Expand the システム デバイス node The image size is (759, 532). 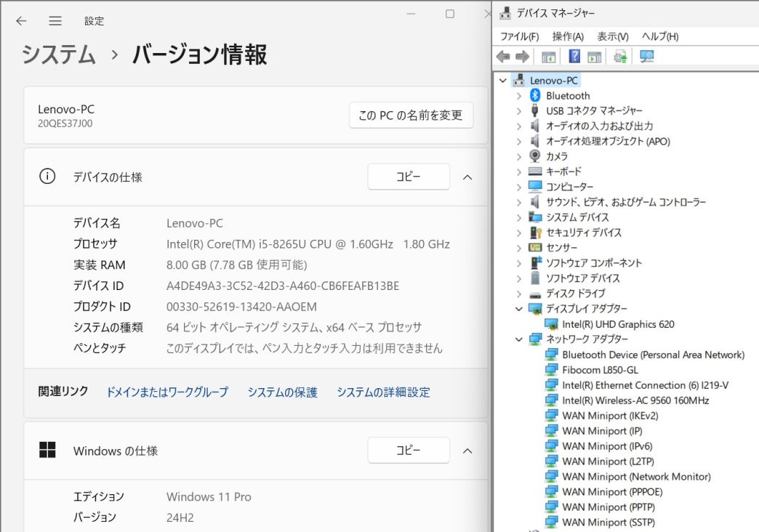point(519,217)
